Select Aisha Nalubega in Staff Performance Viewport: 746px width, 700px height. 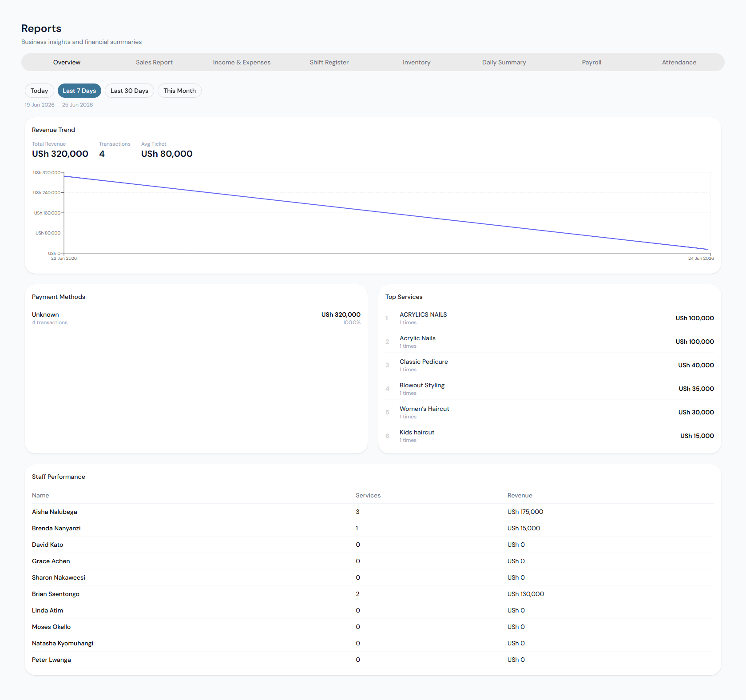coord(373,512)
